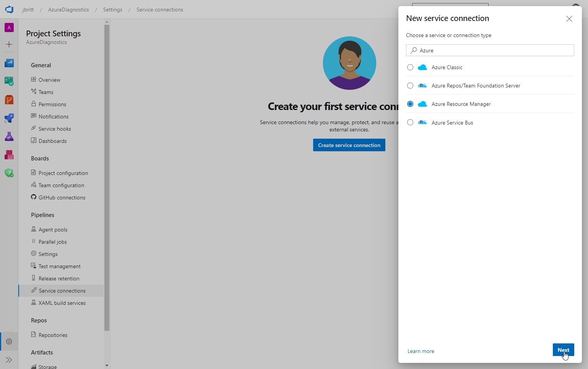Click the search magnifier icon

[414, 50]
